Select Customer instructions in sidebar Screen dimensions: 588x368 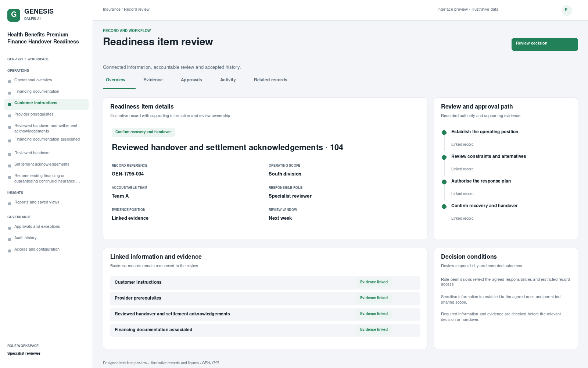tap(46, 105)
